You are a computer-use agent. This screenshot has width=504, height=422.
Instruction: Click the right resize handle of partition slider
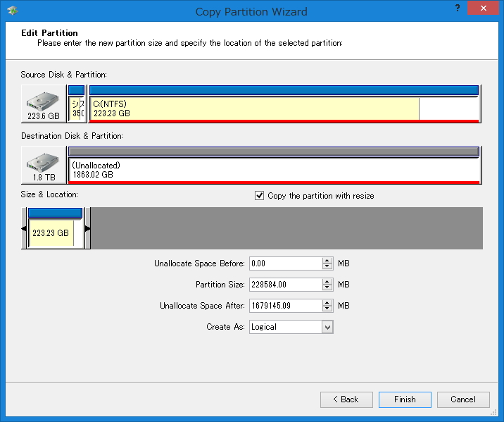[x=87, y=228]
